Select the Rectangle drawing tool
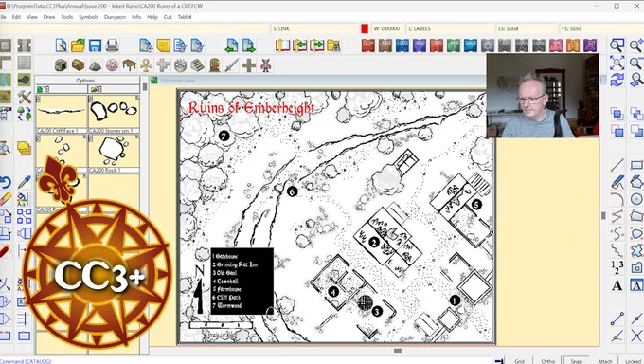 636,165
